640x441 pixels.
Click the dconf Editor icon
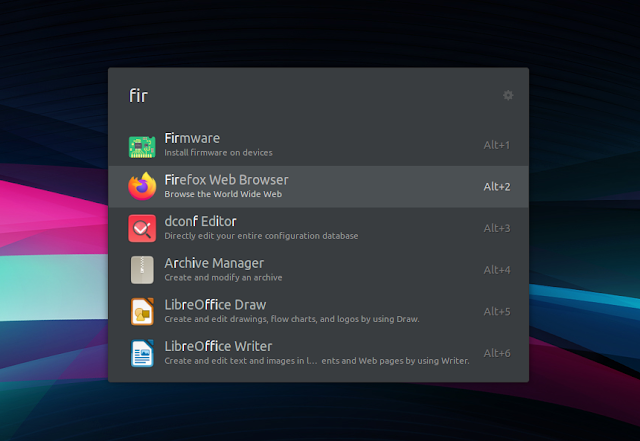(142, 228)
